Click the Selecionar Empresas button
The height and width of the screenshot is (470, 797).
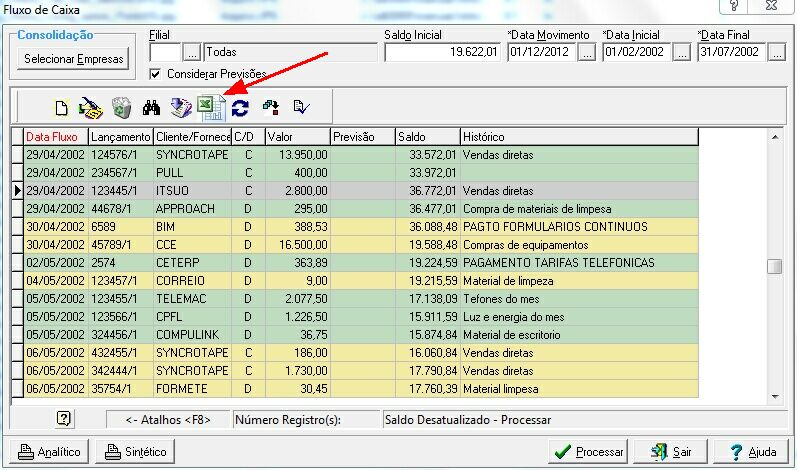pyautogui.click(x=74, y=59)
